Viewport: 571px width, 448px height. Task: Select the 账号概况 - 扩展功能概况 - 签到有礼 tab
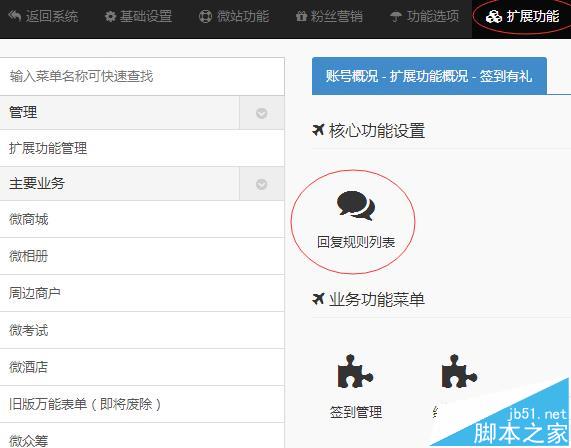429,76
